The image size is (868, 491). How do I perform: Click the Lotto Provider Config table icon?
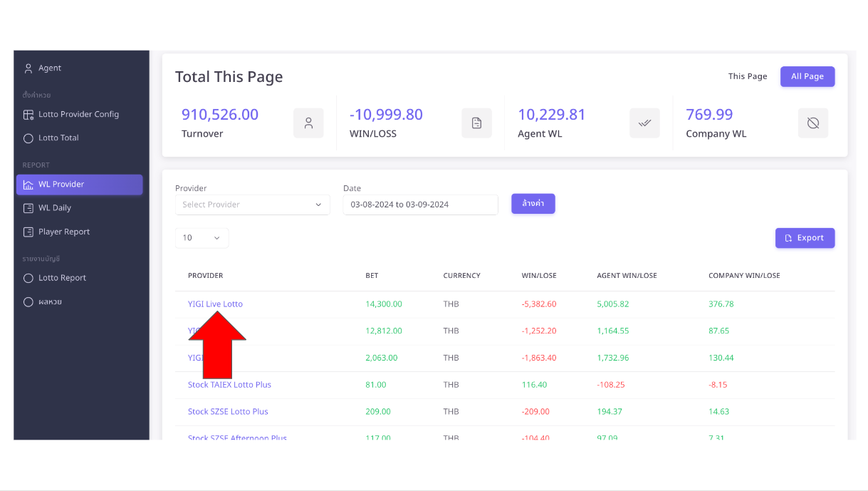[28, 115]
